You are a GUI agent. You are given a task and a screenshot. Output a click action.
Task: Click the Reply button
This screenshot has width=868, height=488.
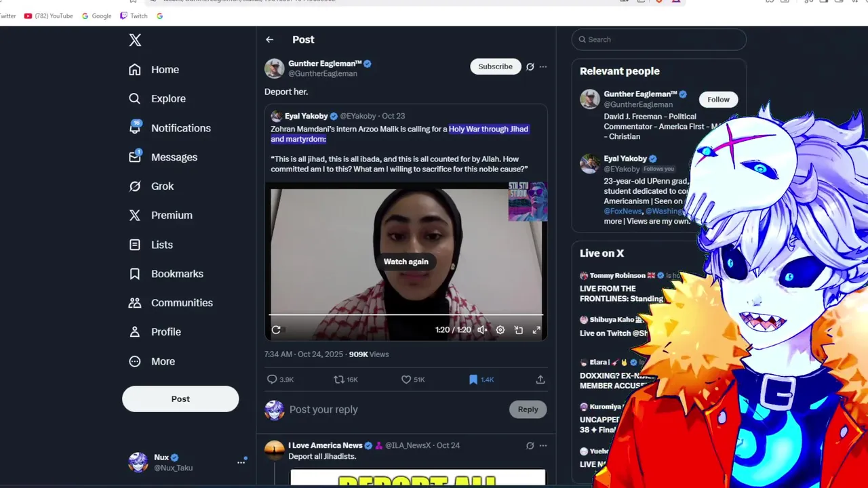tap(528, 409)
